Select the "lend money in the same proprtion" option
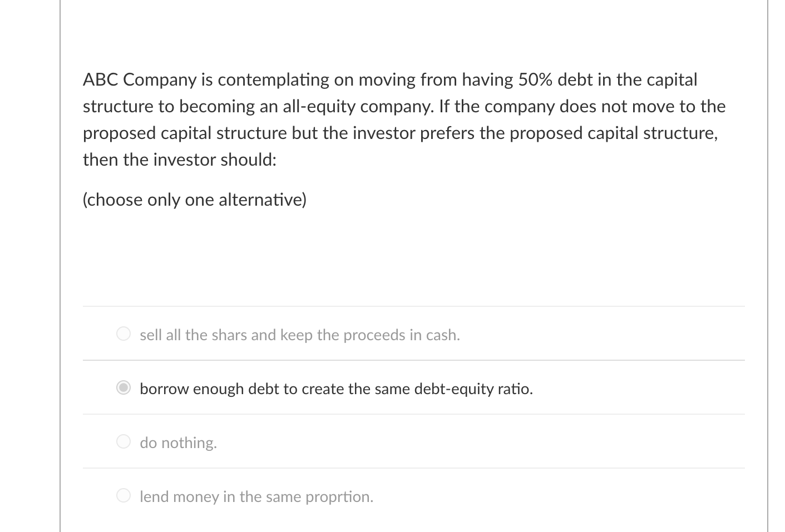Viewport: 785px width, 532px height. click(123, 495)
